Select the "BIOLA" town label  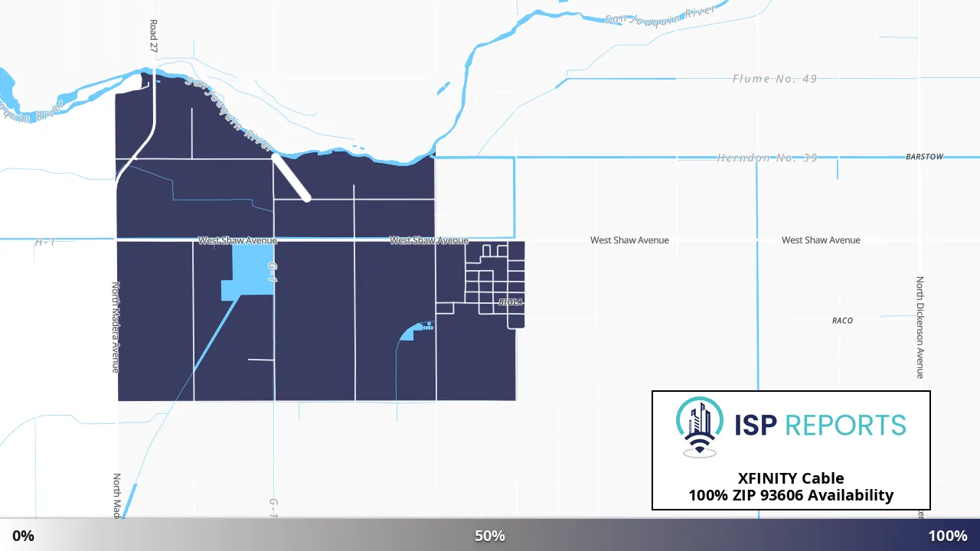510,302
